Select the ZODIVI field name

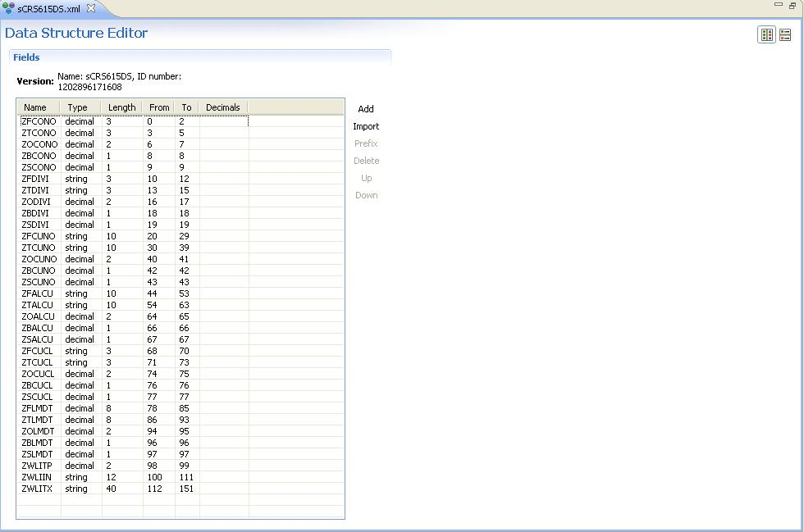click(36, 202)
